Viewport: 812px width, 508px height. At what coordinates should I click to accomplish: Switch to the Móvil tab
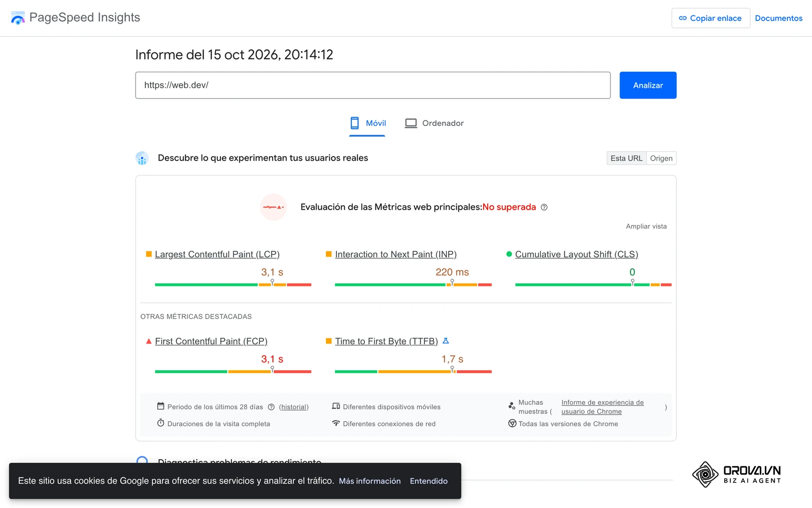pos(367,123)
